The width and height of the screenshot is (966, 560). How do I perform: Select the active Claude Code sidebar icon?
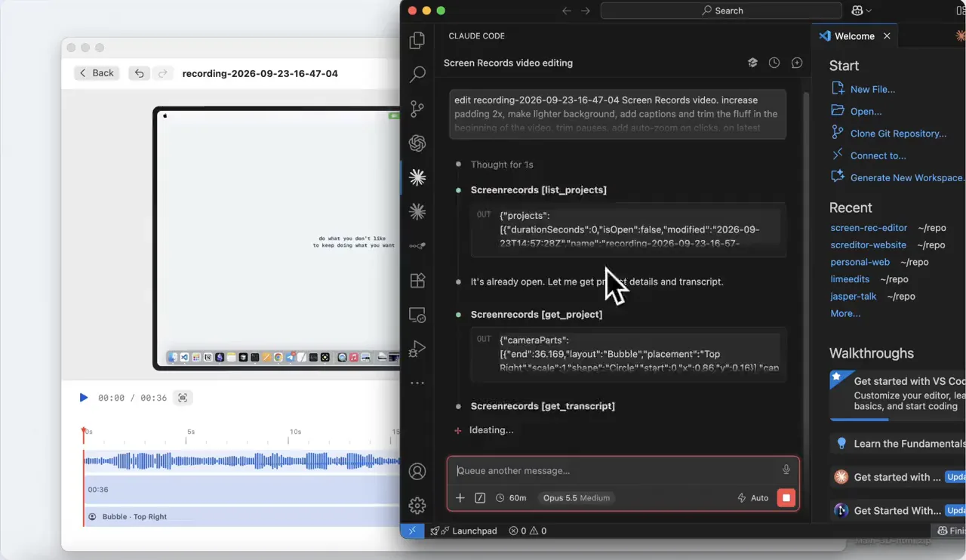(x=417, y=177)
